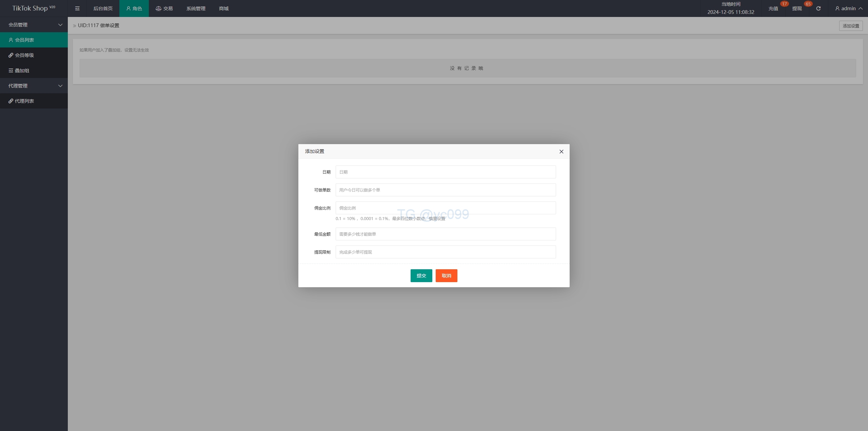Close the 添加设置 dialog with X
Image resolution: width=868 pixels, height=431 pixels.
pos(561,152)
